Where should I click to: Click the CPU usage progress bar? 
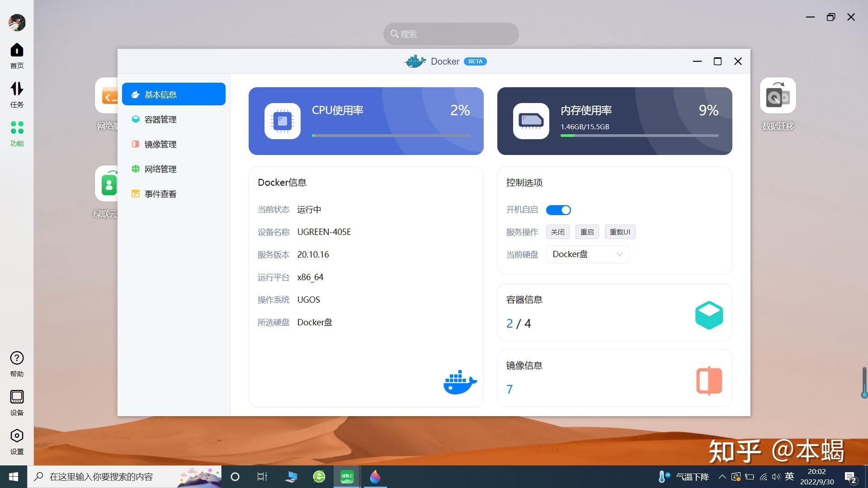(x=390, y=135)
